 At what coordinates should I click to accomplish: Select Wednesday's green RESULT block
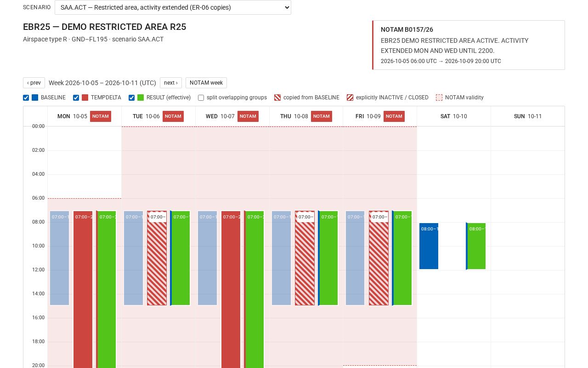254,289
